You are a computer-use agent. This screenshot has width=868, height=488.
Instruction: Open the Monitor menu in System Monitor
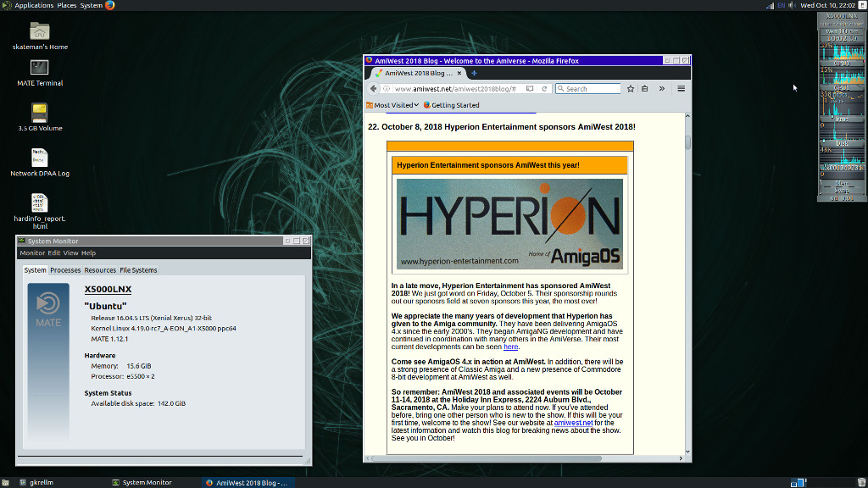(32, 252)
